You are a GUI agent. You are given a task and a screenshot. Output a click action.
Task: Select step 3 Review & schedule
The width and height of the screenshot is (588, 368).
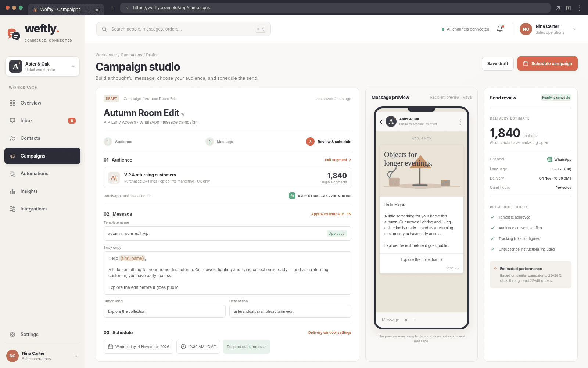click(329, 142)
